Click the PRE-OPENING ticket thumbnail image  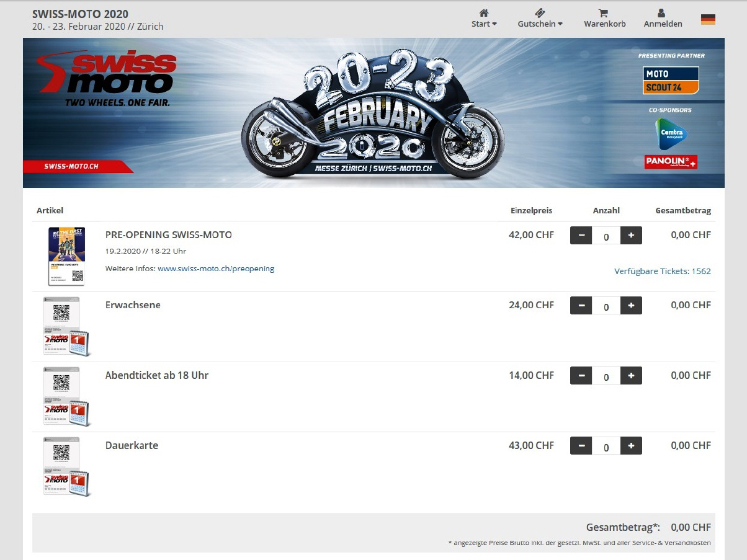pyautogui.click(x=66, y=256)
